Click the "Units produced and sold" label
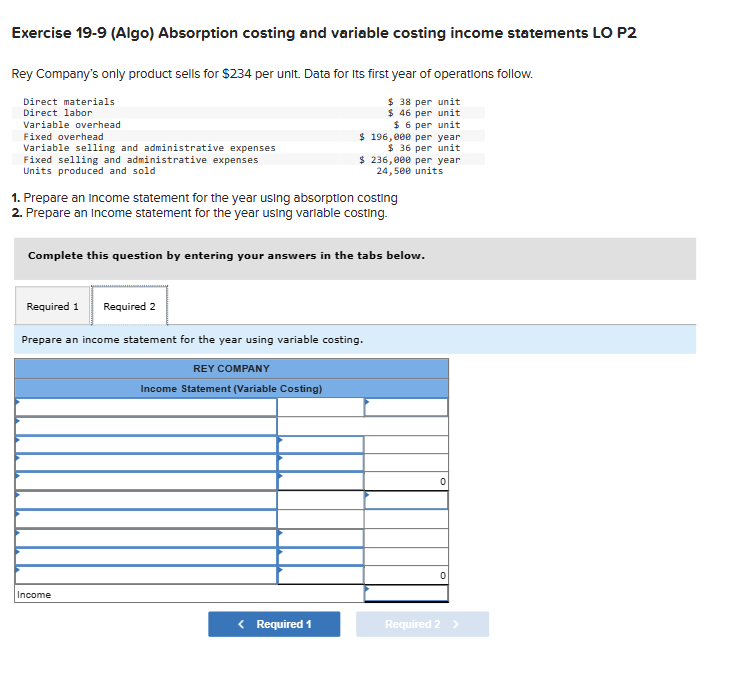Image resolution: width=754 pixels, height=692 pixels. 89,171
